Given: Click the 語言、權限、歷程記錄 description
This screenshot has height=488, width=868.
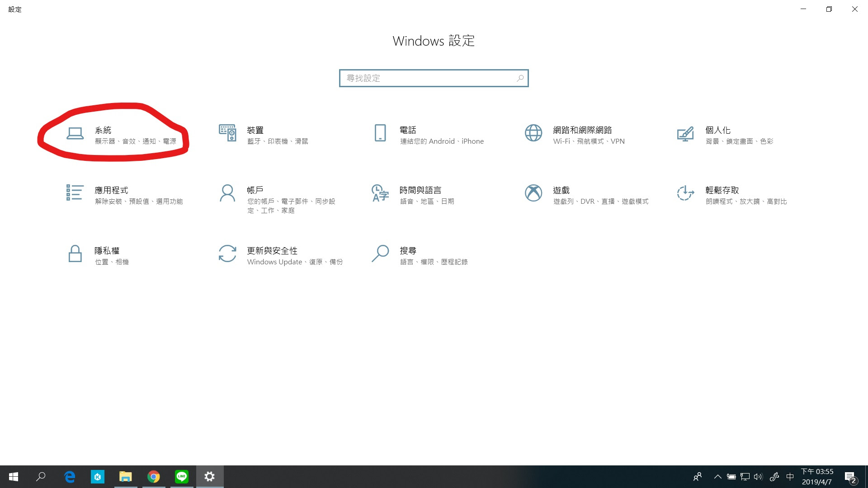Looking at the screenshot, I should (434, 262).
